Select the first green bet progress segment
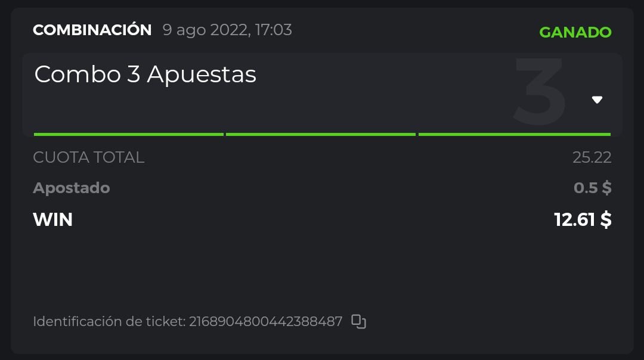Screen dimensions: 644x360 [128, 134]
